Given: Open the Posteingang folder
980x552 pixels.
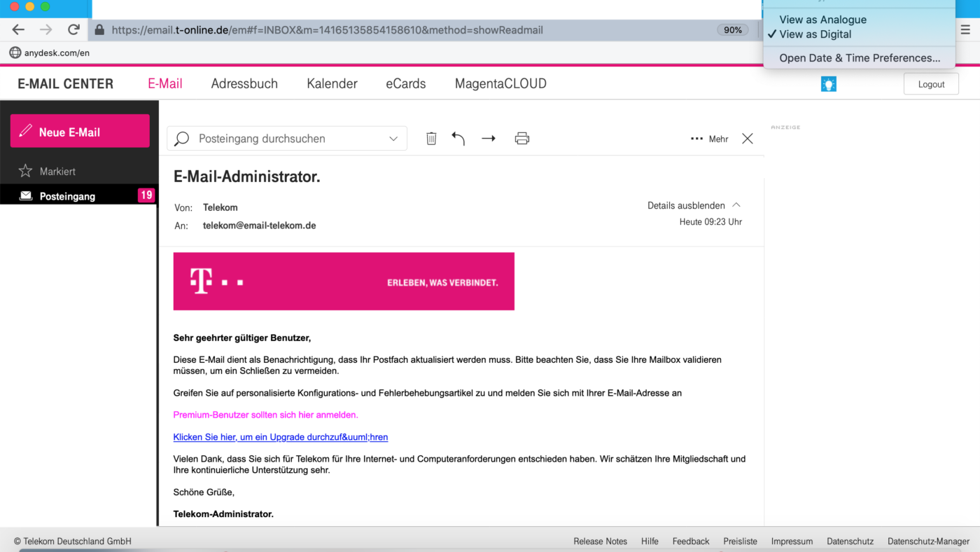Looking at the screenshot, I should [x=67, y=196].
